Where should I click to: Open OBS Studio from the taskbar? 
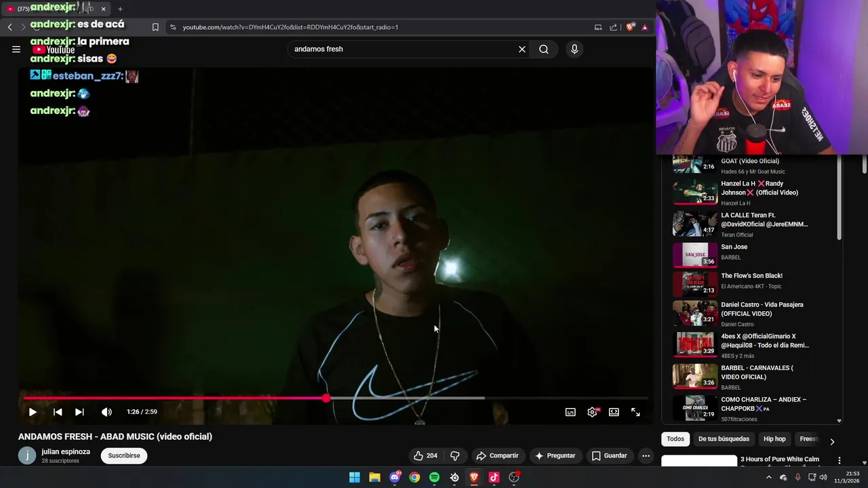pos(514,477)
